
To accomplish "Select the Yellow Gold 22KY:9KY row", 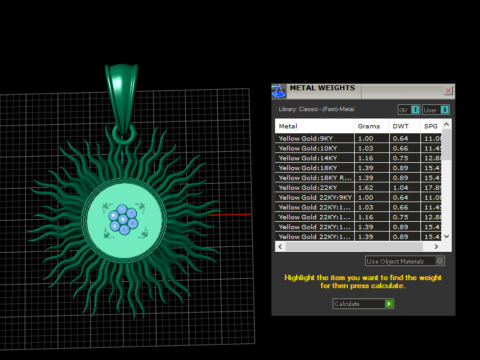I will click(358, 197).
